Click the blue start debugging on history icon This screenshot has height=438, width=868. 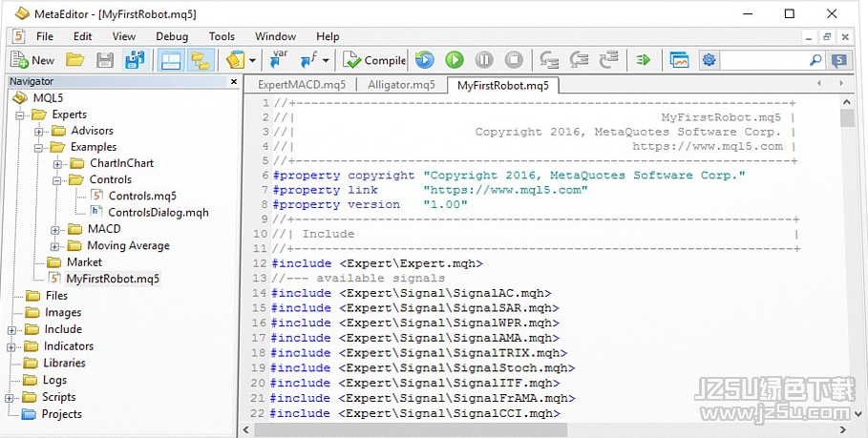pyautogui.click(x=425, y=60)
